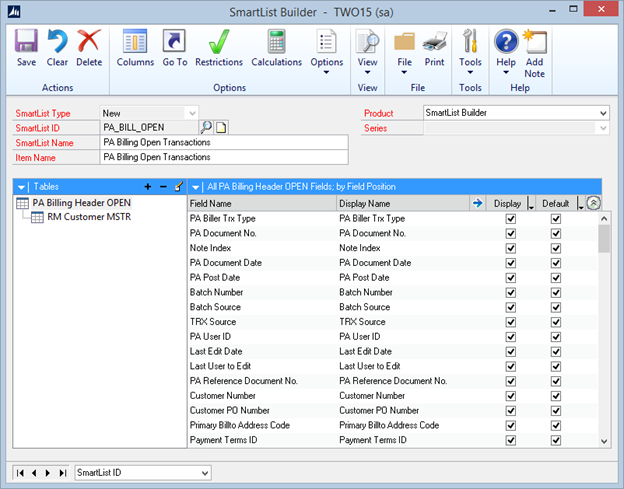Image resolution: width=624 pixels, height=489 pixels.
Task: Click the Default column header label
Action: click(x=555, y=204)
